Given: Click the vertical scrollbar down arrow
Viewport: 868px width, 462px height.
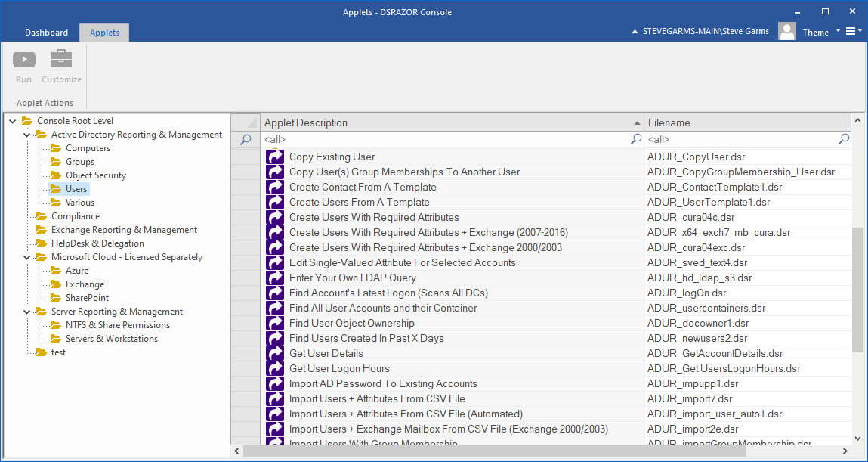Looking at the screenshot, I should tap(858, 438).
